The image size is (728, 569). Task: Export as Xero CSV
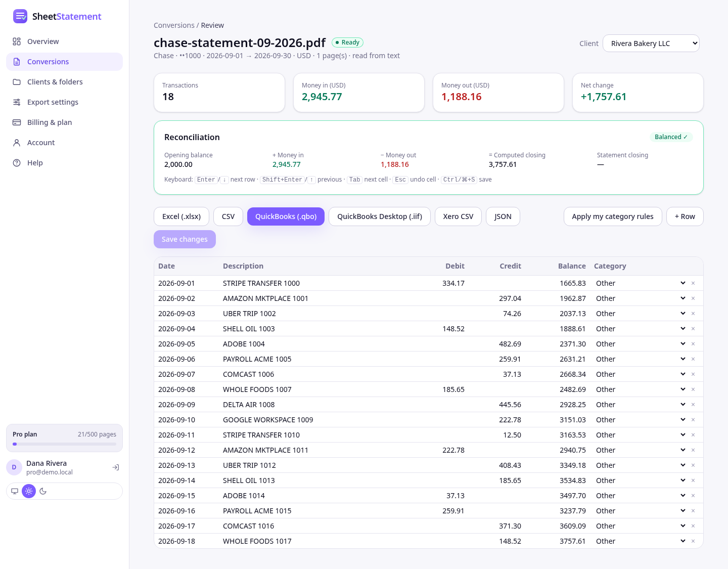point(458,216)
